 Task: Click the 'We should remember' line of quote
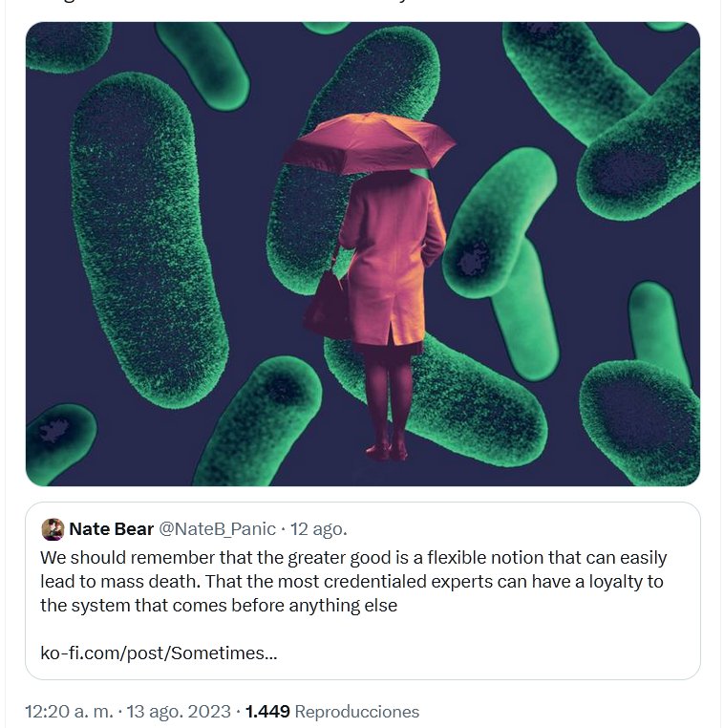352,557
